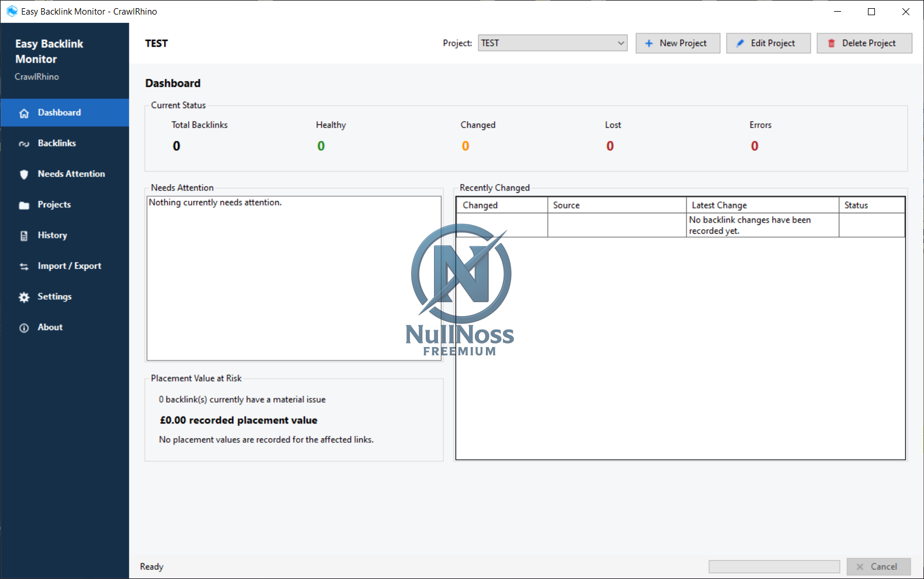Click the About info icon
The width and height of the screenshot is (924, 579).
[x=24, y=328]
